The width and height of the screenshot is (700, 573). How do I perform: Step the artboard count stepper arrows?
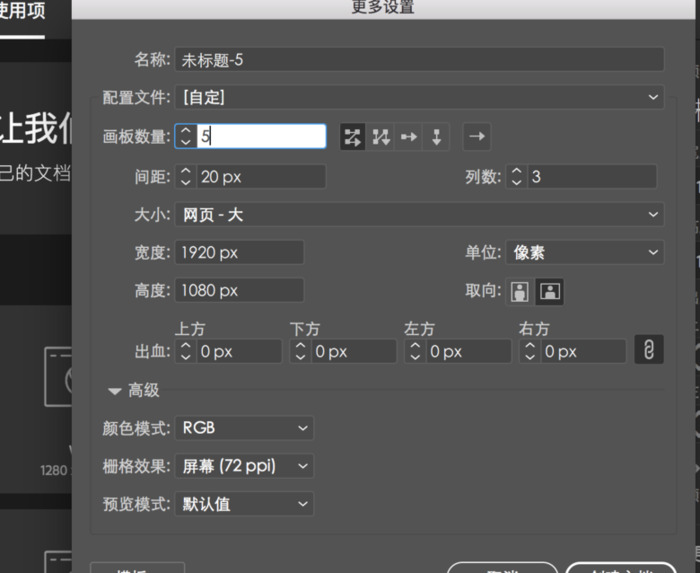pyautogui.click(x=186, y=136)
